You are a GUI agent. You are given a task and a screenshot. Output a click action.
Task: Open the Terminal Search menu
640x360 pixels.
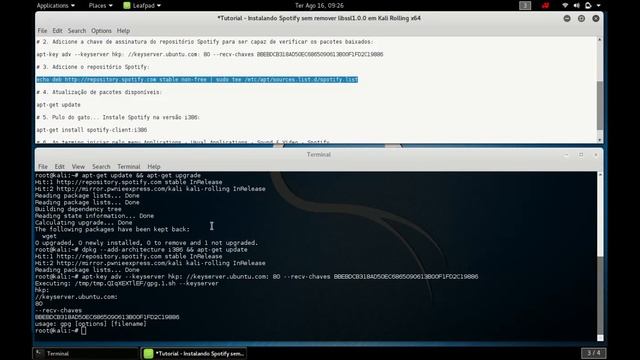coord(101,167)
